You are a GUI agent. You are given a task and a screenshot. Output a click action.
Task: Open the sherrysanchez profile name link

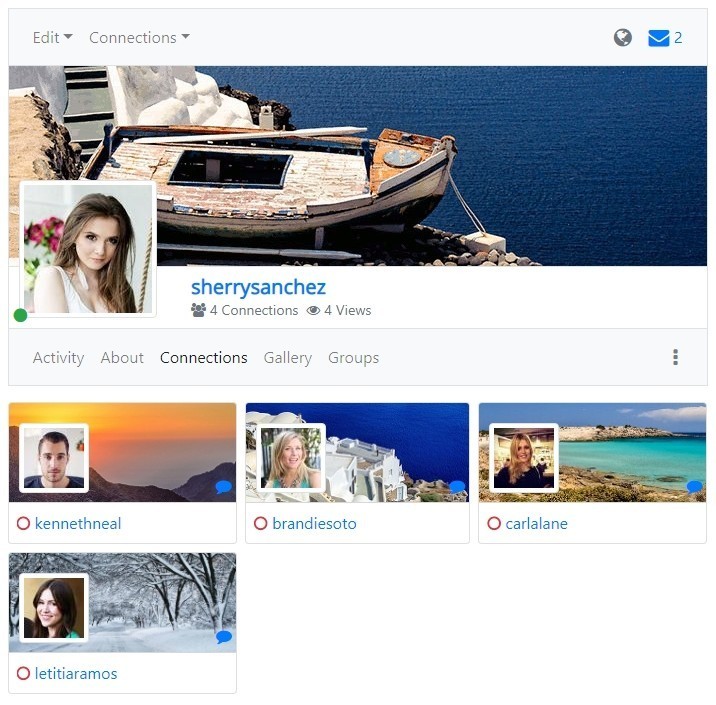coord(258,287)
